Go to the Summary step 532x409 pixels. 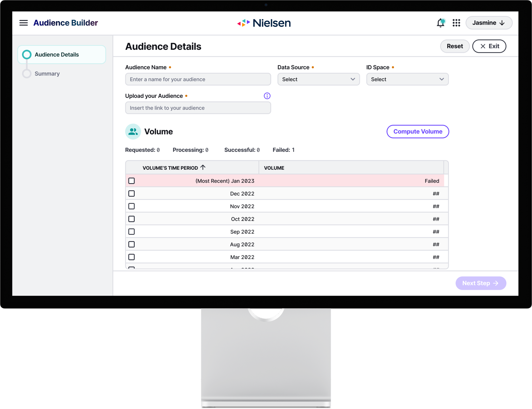(x=47, y=73)
